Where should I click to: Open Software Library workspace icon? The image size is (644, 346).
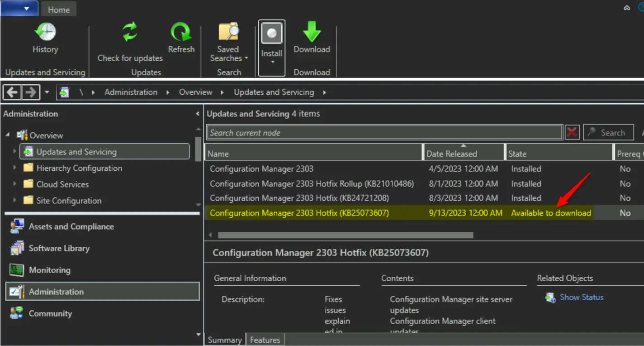17,248
